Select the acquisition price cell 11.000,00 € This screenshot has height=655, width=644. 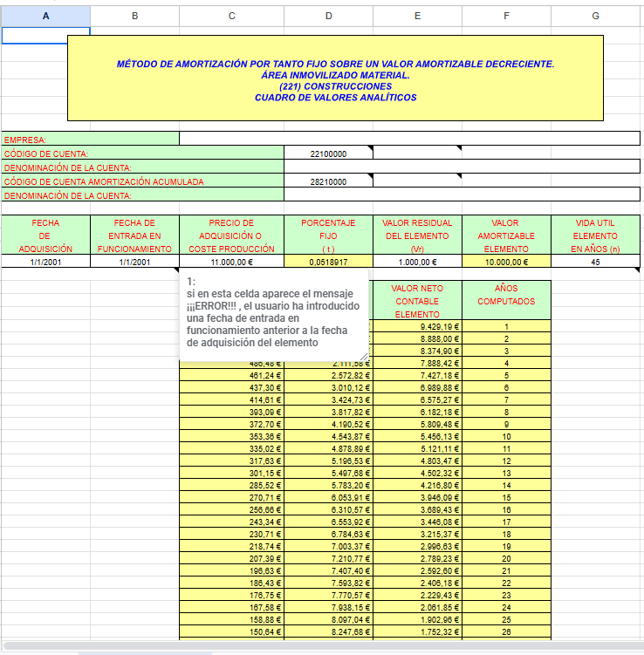click(231, 262)
